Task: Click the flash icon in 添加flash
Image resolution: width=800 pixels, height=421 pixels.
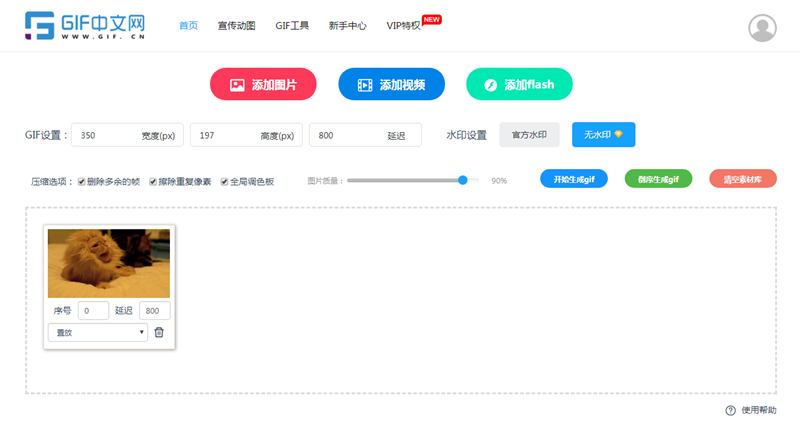Action: tap(490, 85)
